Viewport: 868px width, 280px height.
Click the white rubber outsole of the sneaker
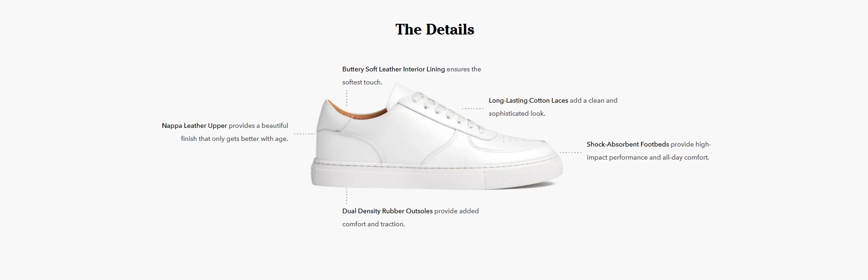437,175
